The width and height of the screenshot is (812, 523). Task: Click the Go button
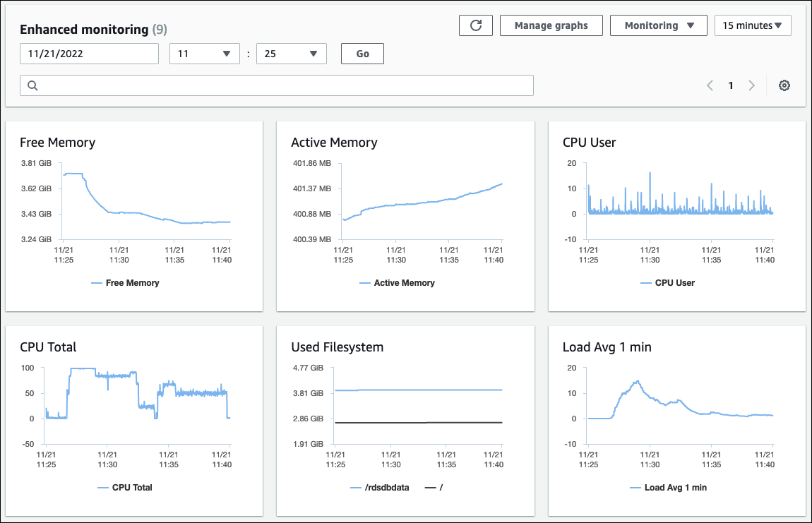362,53
